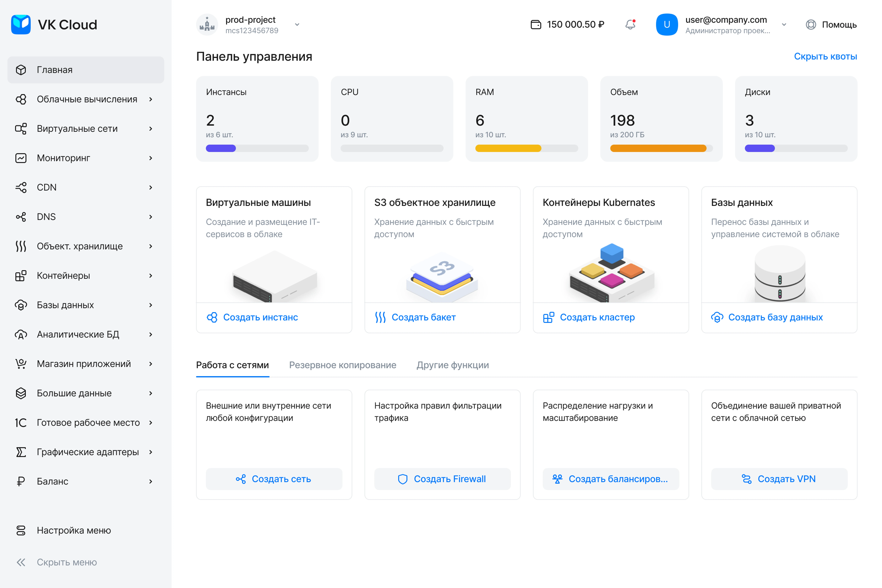Expand Баланс chevron

151,481
